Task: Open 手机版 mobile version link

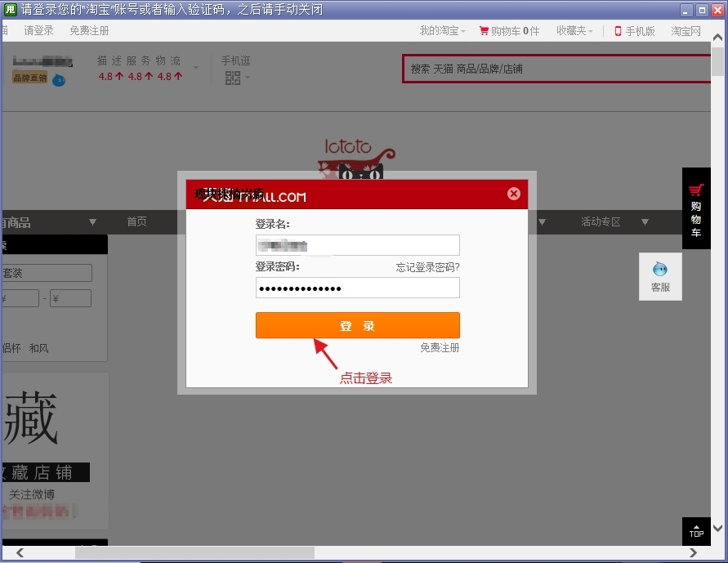Action: click(x=635, y=31)
